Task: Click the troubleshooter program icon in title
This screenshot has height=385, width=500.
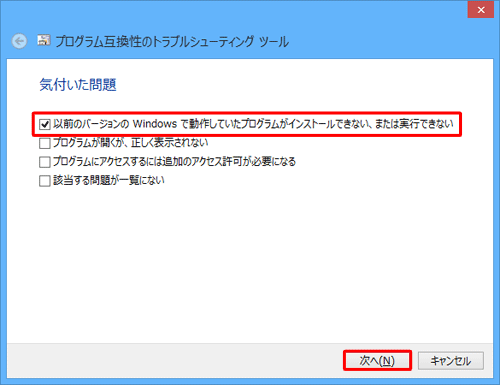Action: pos(44,40)
